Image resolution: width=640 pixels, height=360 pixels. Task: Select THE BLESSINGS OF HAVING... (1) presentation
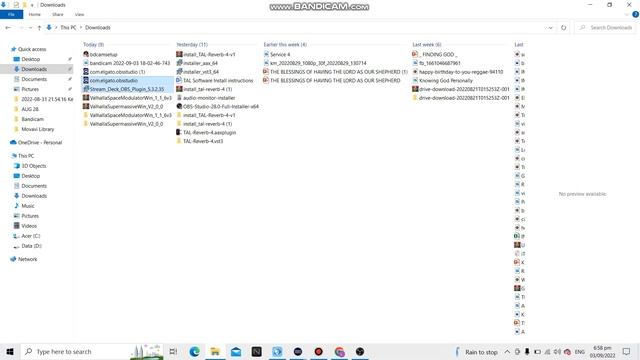339,72
